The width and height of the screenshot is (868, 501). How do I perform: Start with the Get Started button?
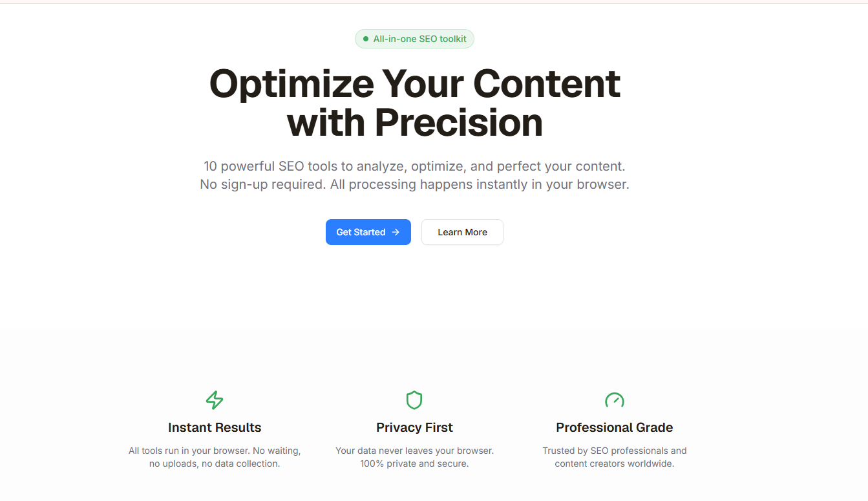pos(368,232)
